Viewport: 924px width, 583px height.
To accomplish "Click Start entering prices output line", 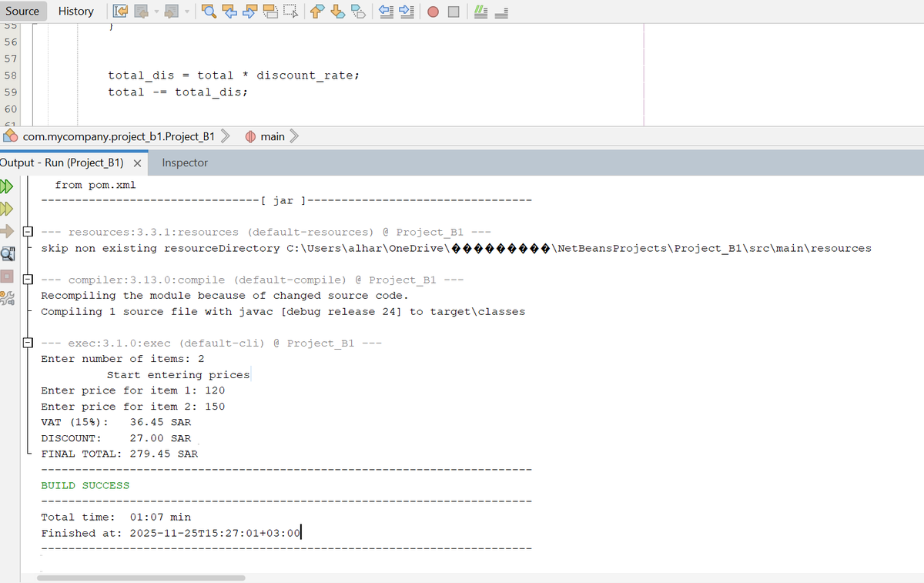I will [178, 375].
